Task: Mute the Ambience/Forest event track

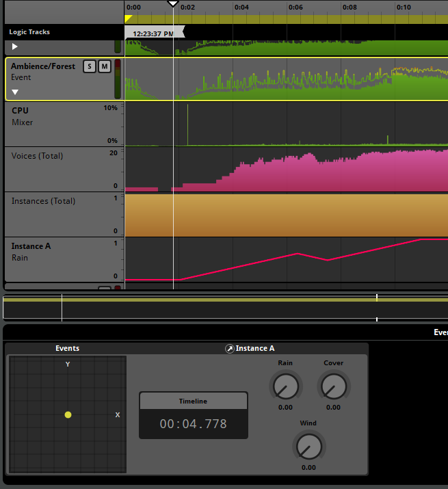Action: tap(104, 66)
